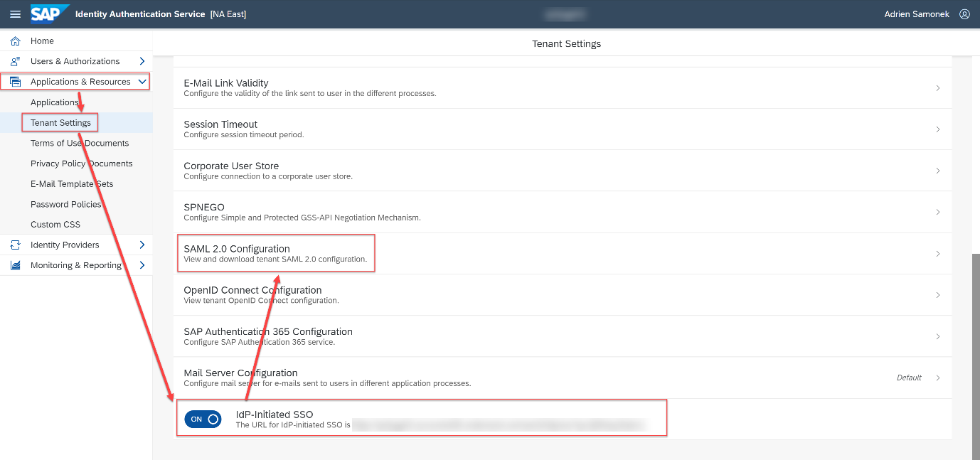Open Terms of Use Documents
980x460 pixels.
pyautogui.click(x=80, y=143)
